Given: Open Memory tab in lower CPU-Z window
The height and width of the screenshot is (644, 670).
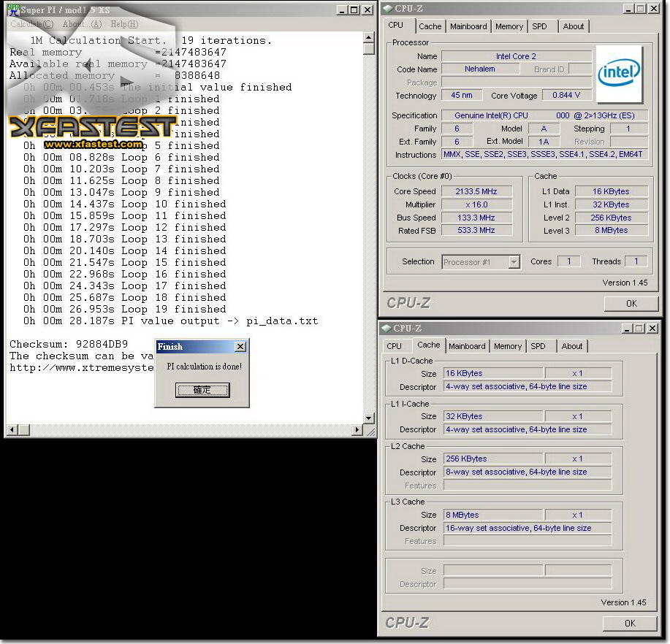Looking at the screenshot, I should (507, 347).
